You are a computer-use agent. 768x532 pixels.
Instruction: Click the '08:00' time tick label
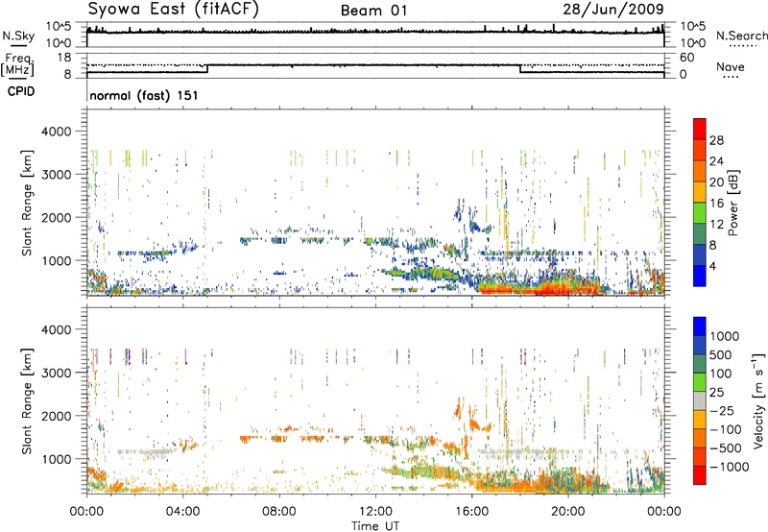tap(279, 512)
